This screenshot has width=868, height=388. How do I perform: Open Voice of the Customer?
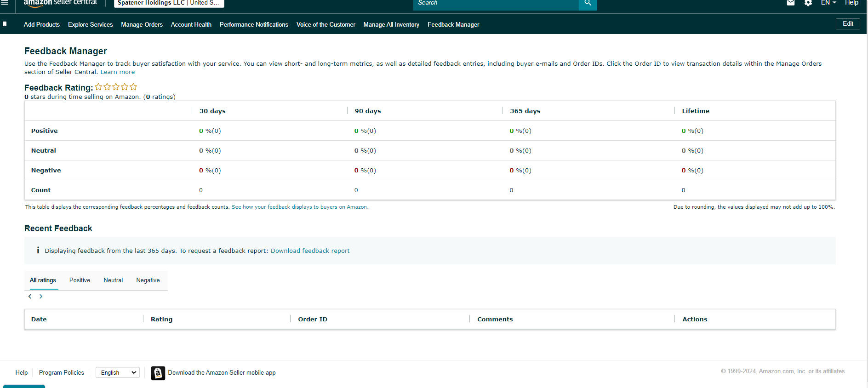[326, 24]
